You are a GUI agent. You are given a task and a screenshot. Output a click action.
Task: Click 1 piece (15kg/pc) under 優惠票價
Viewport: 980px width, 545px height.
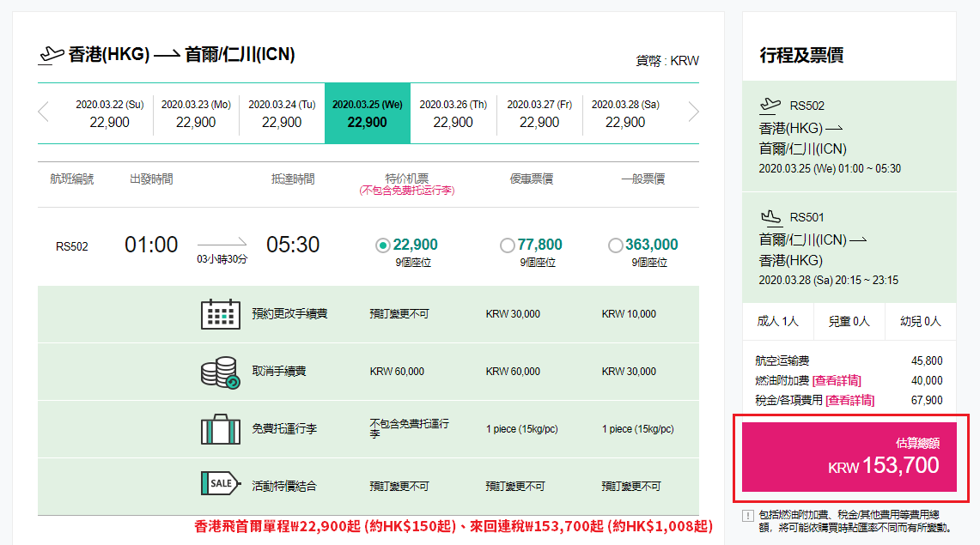pyautogui.click(x=522, y=429)
